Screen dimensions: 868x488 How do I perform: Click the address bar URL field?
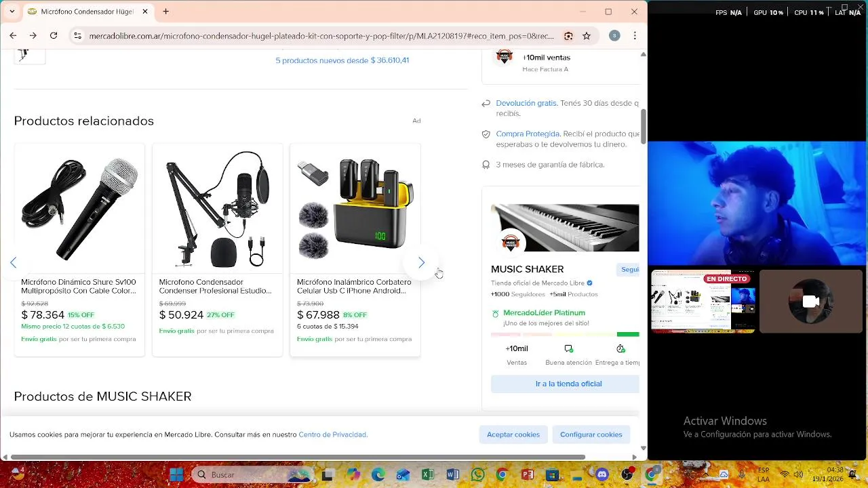coord(321,36)
